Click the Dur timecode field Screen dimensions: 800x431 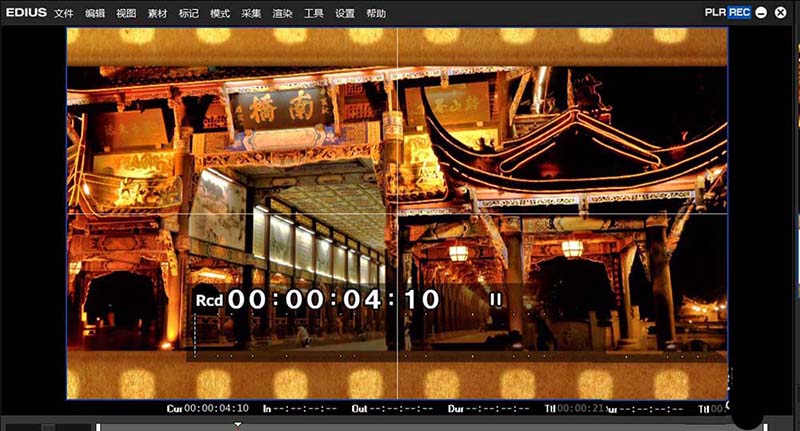[488, 408]
